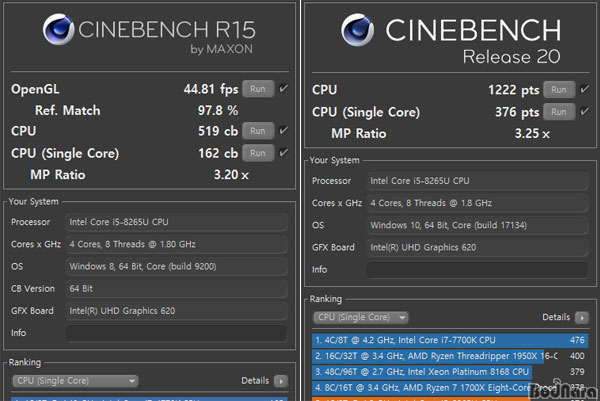Screen dimensions: 600x401
Task: Toggle the OpenGL checkbox in R15
Action: click(284, 88)
